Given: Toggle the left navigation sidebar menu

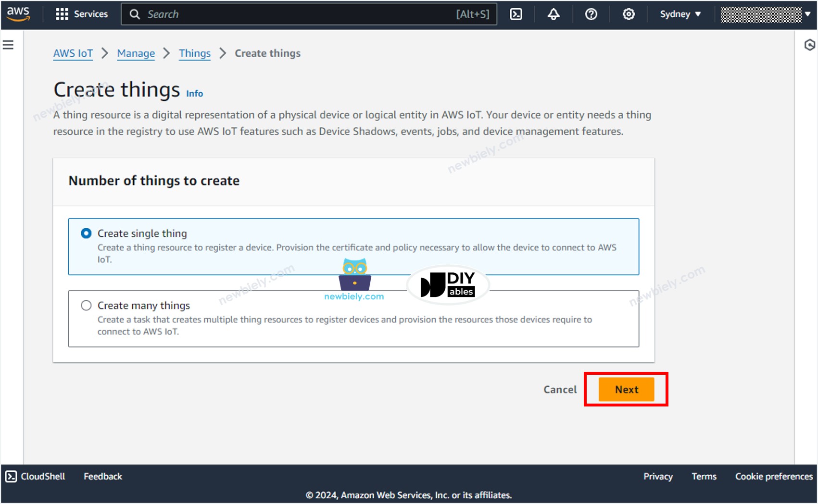Looking at the screenshot, I should click(x=8, y=44).
